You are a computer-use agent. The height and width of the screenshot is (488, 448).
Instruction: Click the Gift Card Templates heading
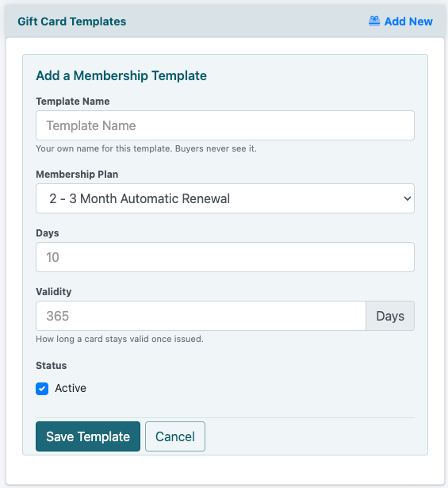coord(72,21)
